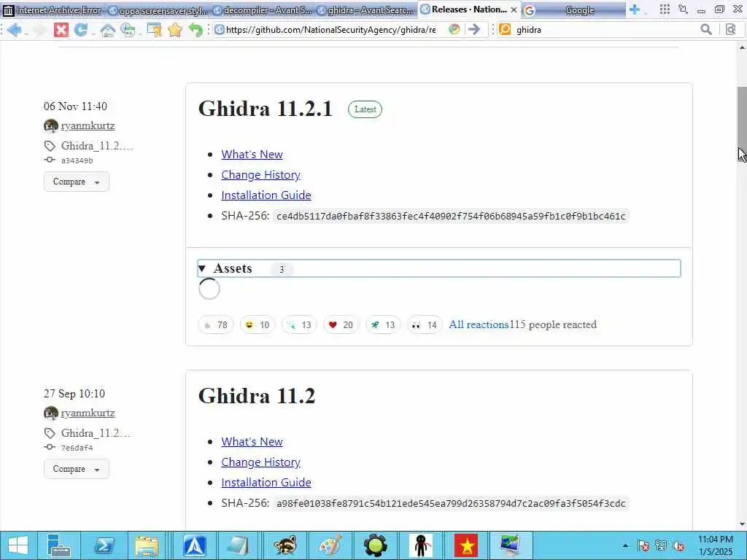Click the Go arrow next to address bar

tap(474, 29)
